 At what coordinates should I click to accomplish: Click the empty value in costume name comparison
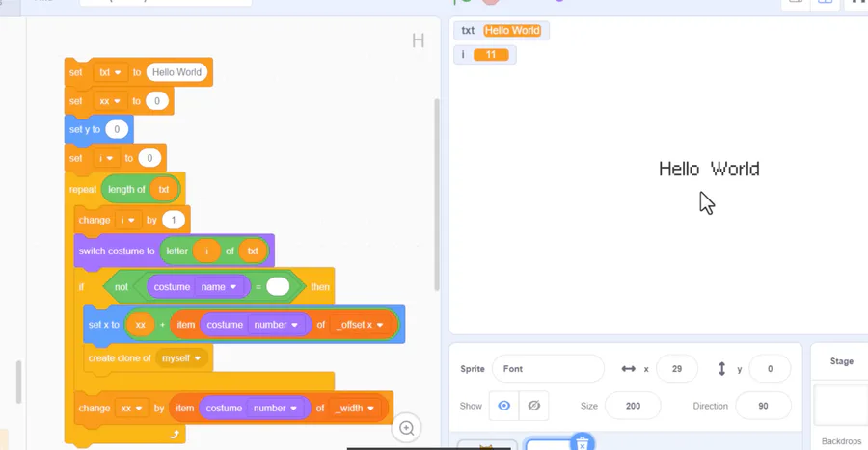[278, 287]
